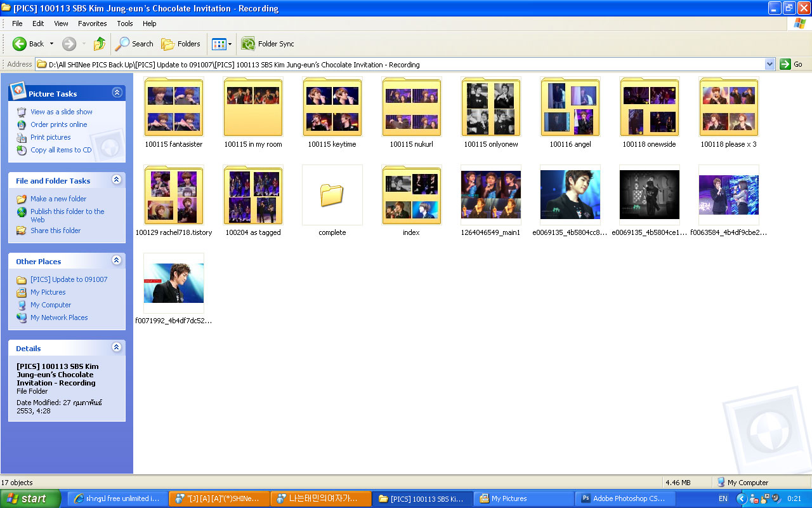The width and height of the screenshot is (812, 508).
Task: Collapse the Other Places panel
Action: (117, 260)
